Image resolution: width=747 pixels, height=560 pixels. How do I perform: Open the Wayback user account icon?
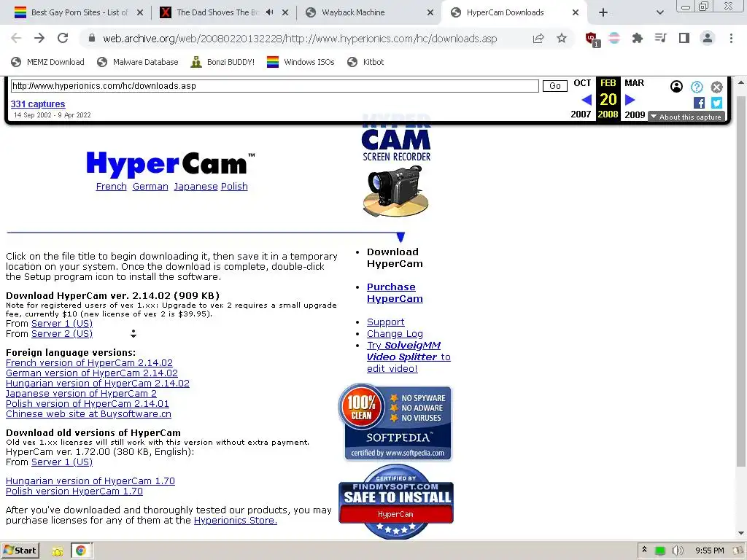pyautogui.click(x=676, y=86)
